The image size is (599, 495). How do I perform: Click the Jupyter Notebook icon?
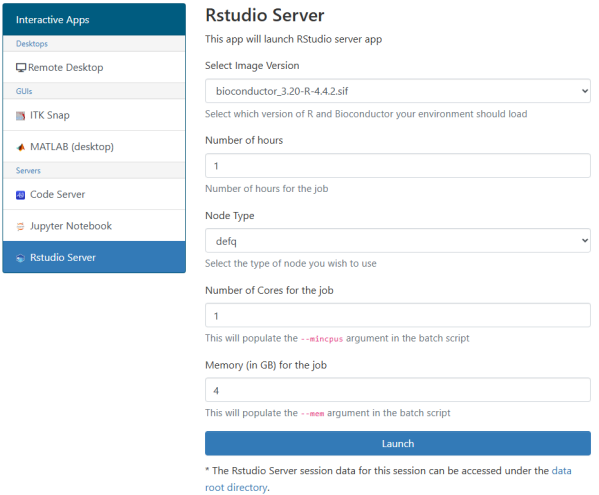click(21, 226)
